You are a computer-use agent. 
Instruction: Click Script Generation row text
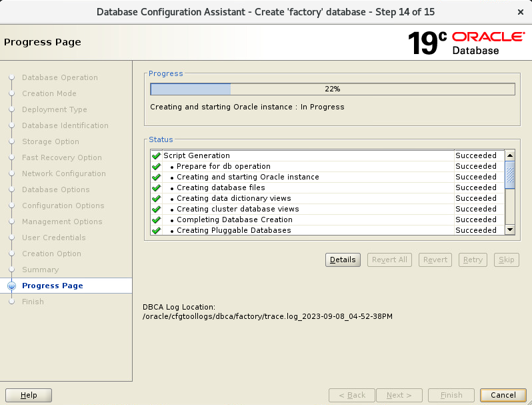tap(197, 155)
